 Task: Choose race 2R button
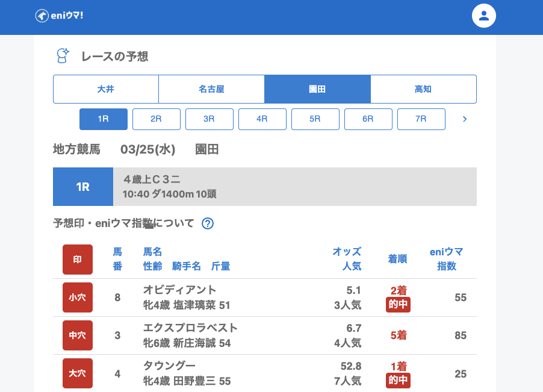click(x=156, y=119)
